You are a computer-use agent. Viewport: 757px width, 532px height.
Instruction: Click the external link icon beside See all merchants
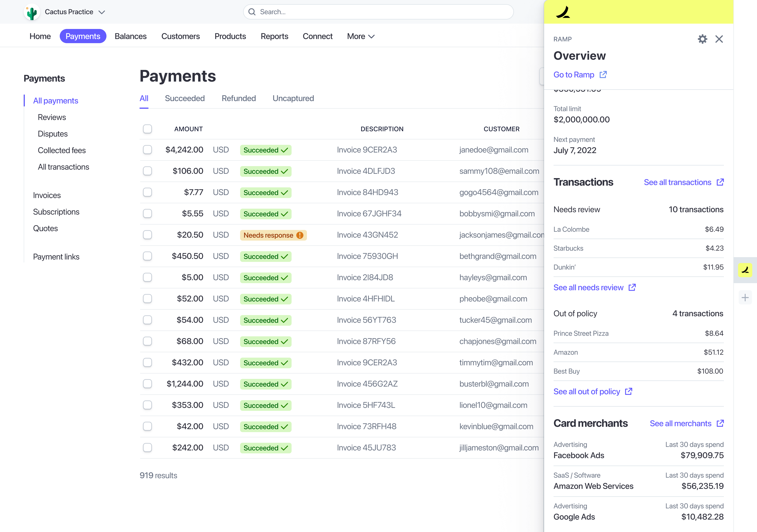(720, 423)
